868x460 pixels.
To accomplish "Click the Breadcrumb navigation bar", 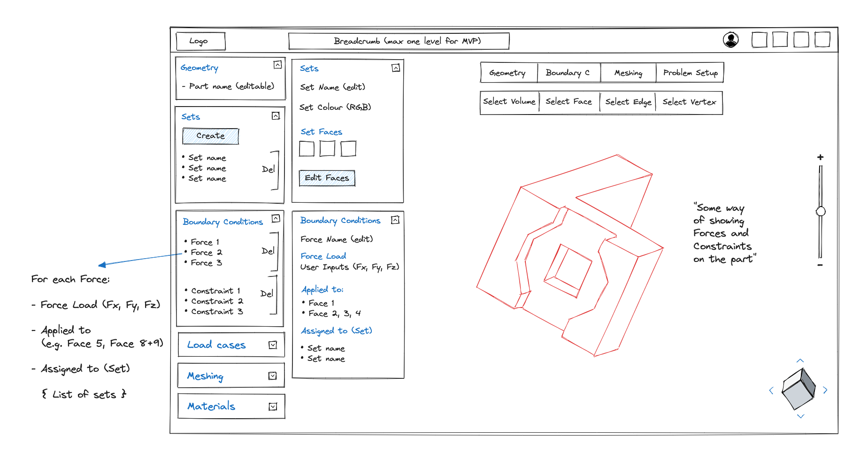I will (x=399, y=41).
